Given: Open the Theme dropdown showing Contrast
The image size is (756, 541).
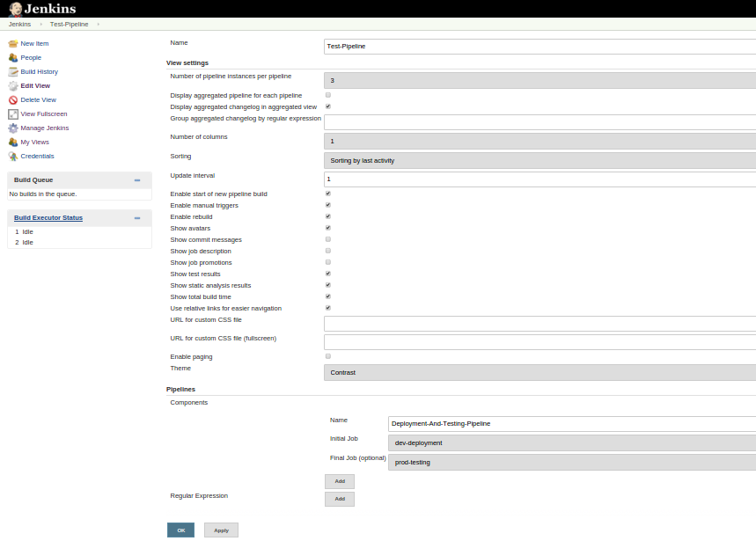Looking at the screenshot, I should [x=540, y=373].
